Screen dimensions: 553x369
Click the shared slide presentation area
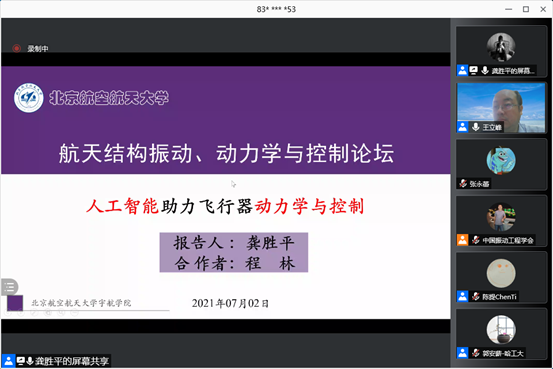coord(226,193)
